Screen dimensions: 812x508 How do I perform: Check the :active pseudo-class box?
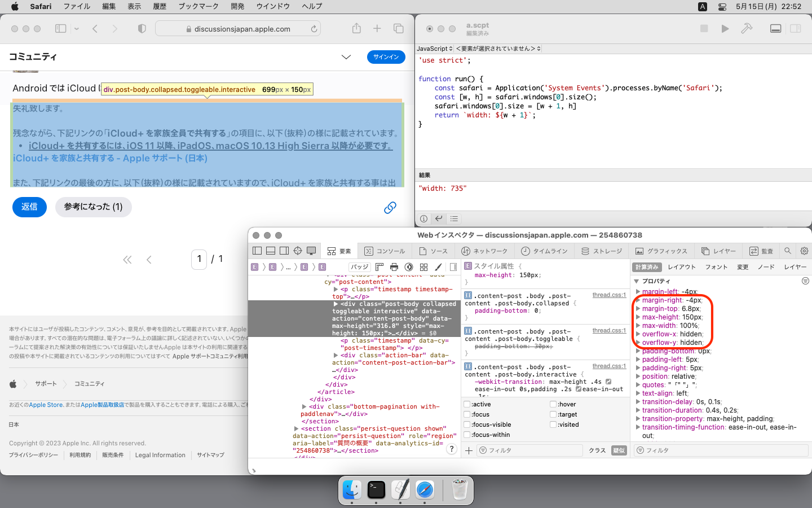[467, 404]
